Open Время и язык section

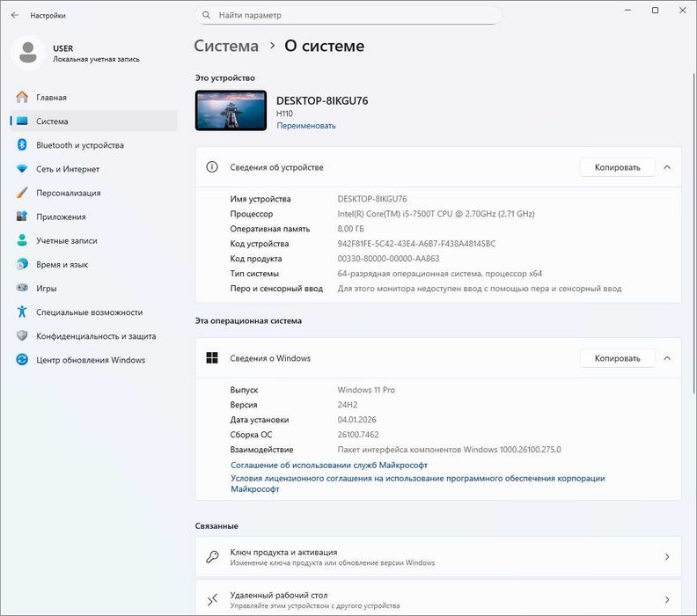(94, 265)
